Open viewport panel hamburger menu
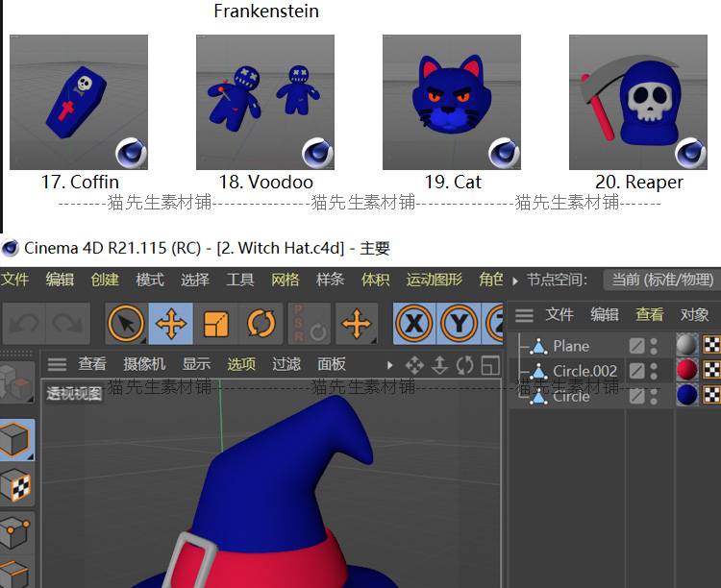 [x=57, y=364]
